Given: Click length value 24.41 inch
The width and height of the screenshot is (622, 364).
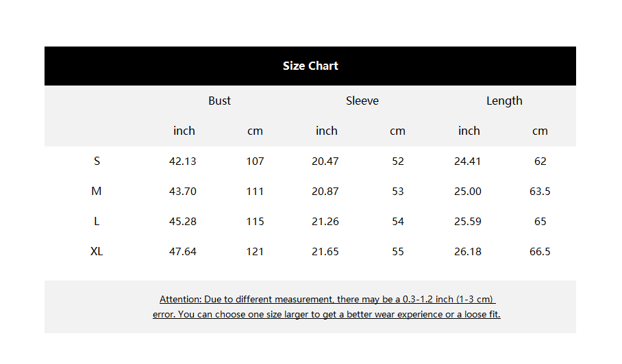Looking at the screenshot, I should (468, 161).
